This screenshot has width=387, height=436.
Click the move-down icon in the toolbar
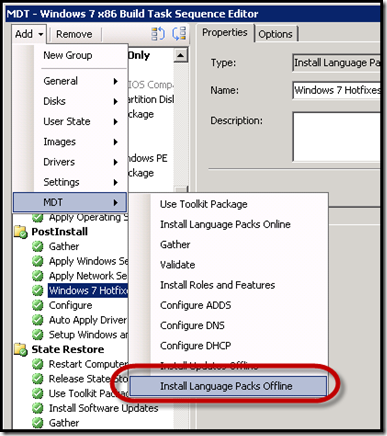click(x=179, y=34)
